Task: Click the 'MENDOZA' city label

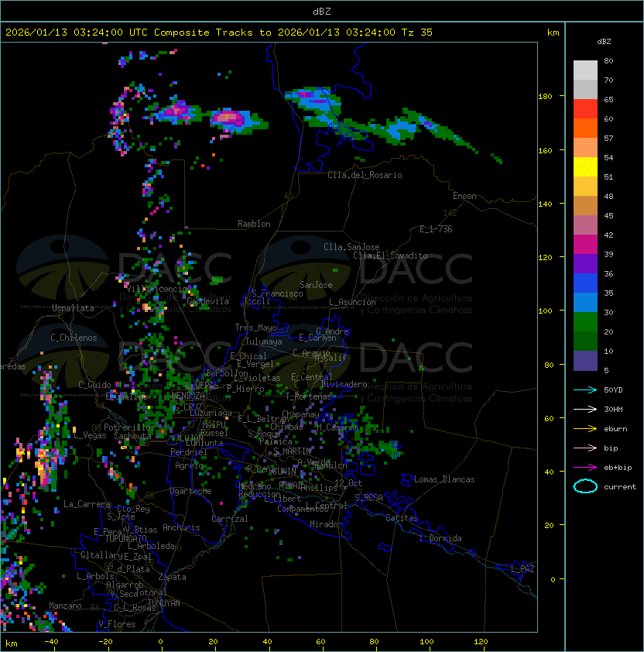Action: [188, 396]
